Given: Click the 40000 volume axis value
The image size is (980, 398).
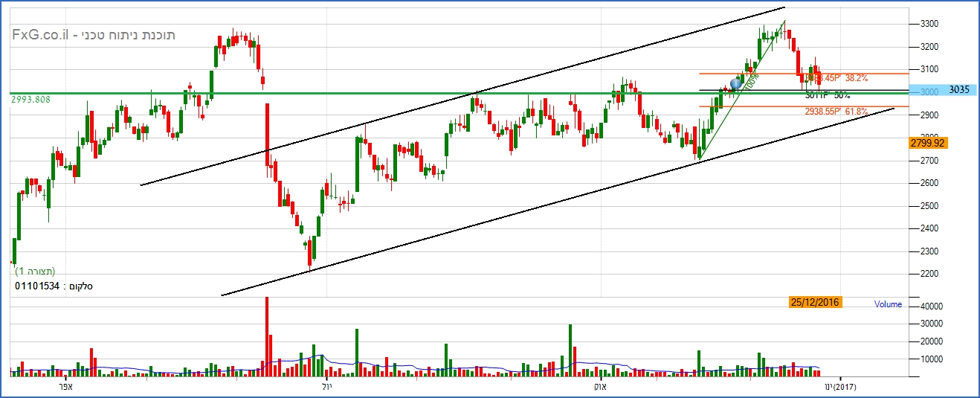Looking at the screenshot, I should (932, 306).
